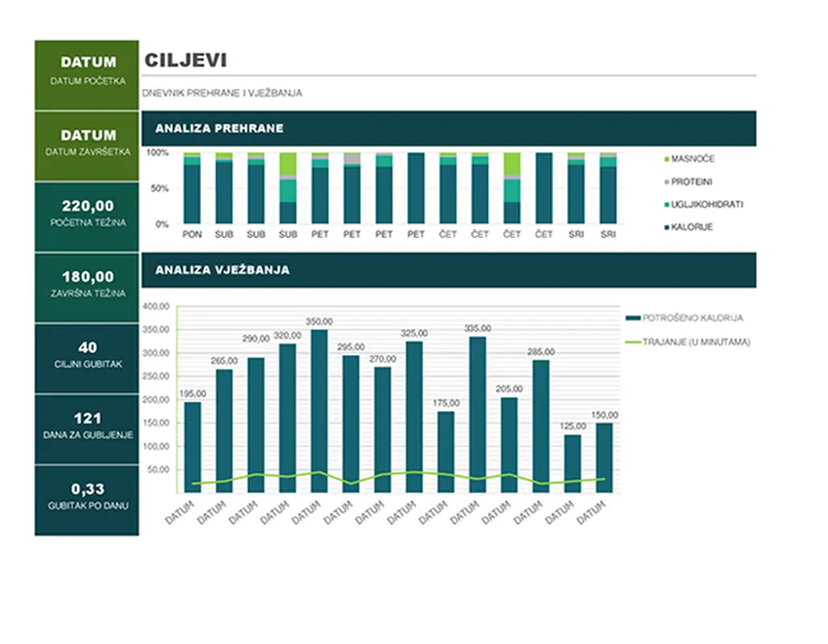Screen dimensions: 828x644
Task: Select the PROTEINI legend entry
Action: click(x=691, y=182)
